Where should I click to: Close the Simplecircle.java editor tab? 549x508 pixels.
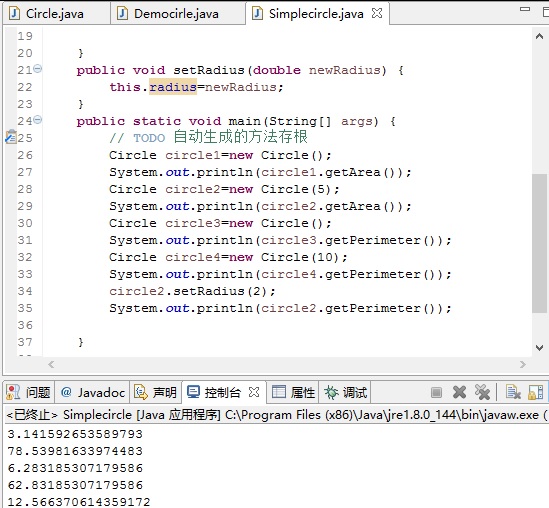pyautogui.click(x=377, y=13)
